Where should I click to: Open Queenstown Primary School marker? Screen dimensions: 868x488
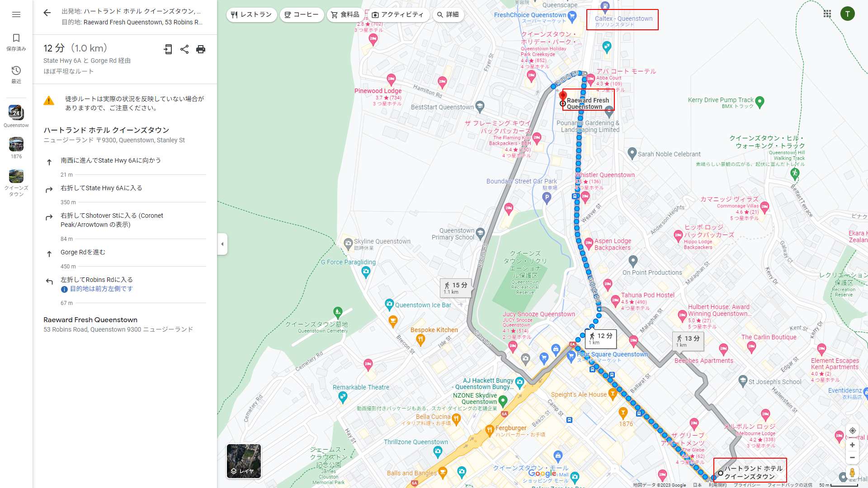[480, 233]
